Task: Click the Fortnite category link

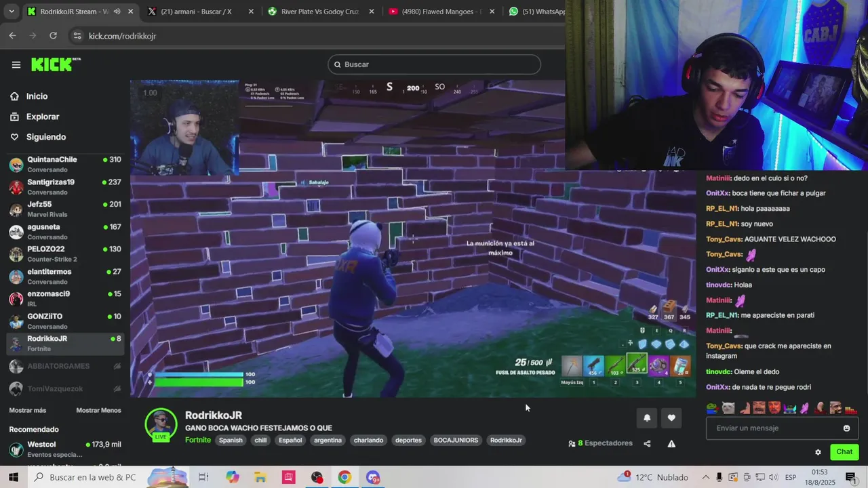Action: point(198,440)
